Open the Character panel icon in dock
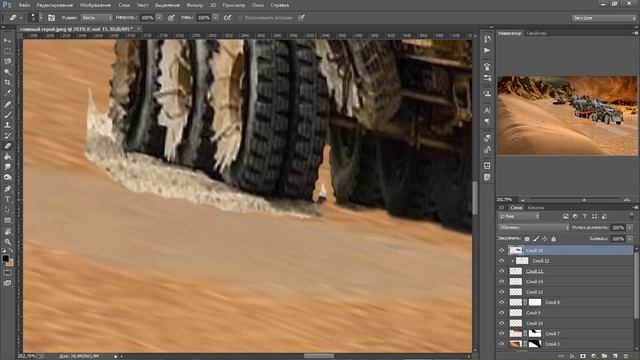640x360 pixels. tap(487, 110)
